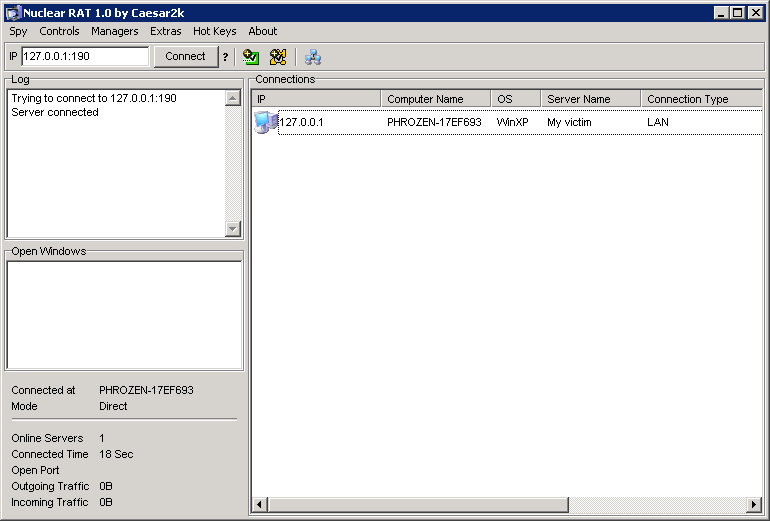Screen dimensions: 770x521
Task: Open the Hot Keys menu
Action: coord(214,31)
